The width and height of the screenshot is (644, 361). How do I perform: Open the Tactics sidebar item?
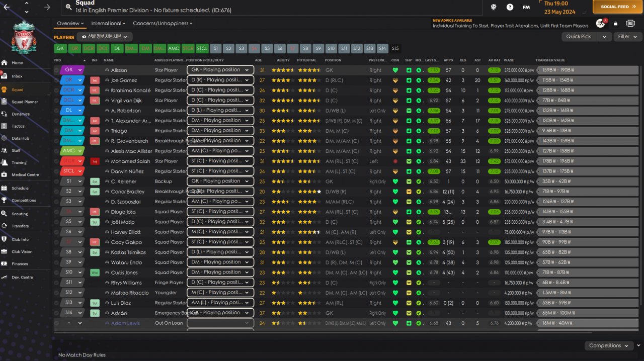pyautogui.click(x=18, y=126)
